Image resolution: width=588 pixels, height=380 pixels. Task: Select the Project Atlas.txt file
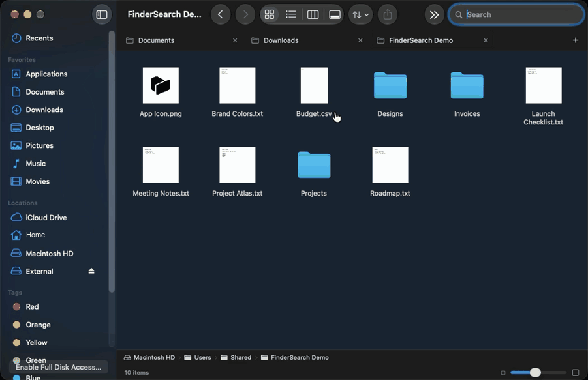[238, 172]
